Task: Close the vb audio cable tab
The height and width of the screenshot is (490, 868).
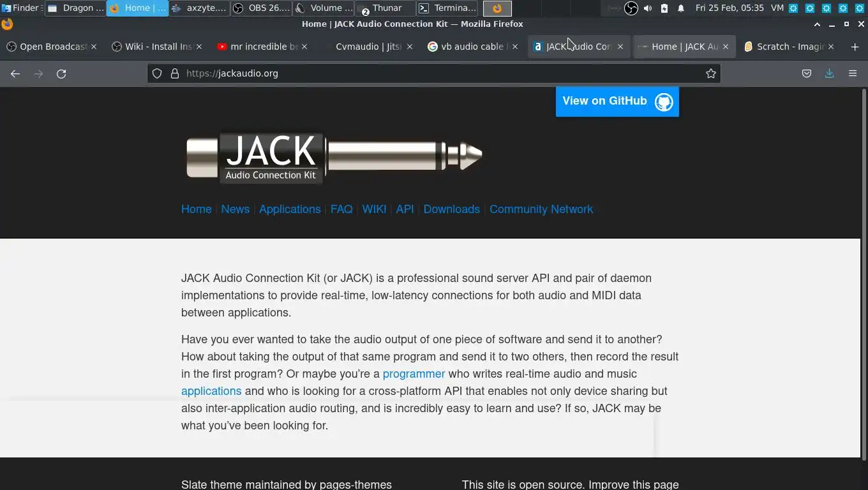Action: tap(514, 47)
